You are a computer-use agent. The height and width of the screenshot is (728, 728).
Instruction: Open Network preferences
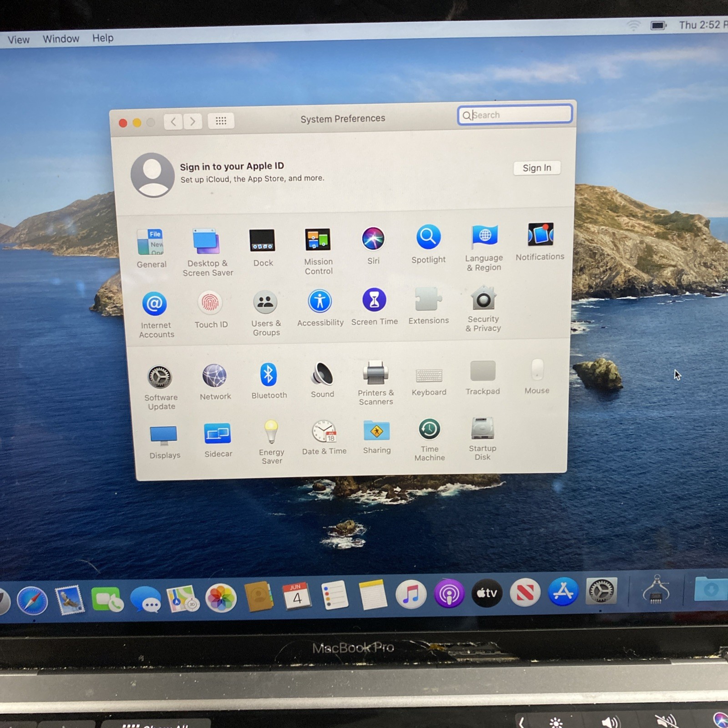coord(215,376)
